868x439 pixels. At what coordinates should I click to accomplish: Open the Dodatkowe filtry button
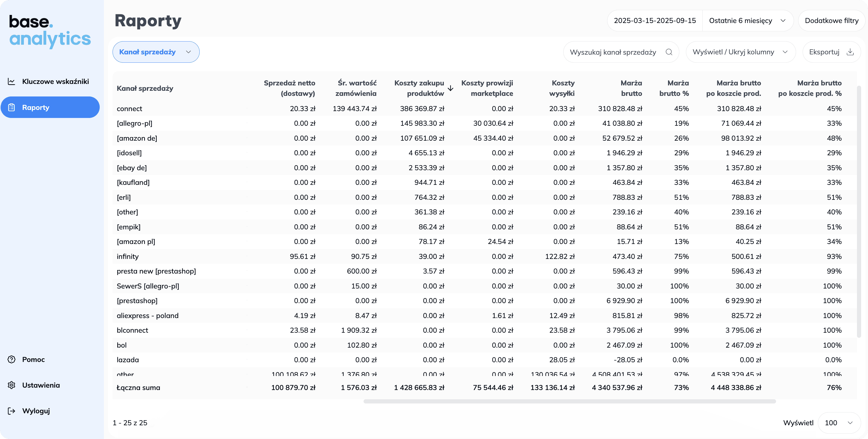831,21
